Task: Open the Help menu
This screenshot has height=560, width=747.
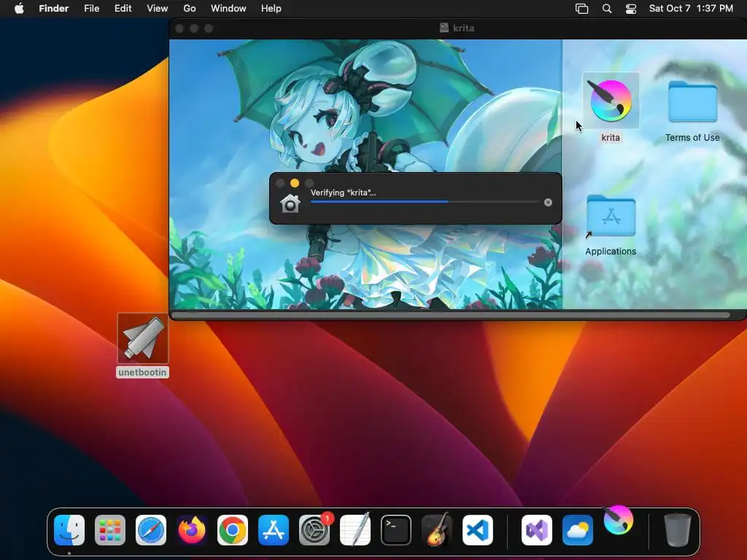Action: [x=271, y=9]
